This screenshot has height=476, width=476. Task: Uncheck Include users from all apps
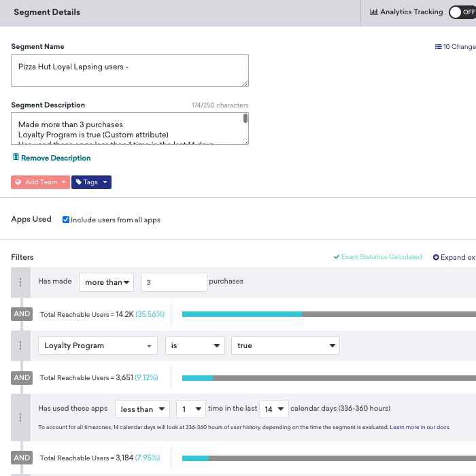tap(66, 220)
